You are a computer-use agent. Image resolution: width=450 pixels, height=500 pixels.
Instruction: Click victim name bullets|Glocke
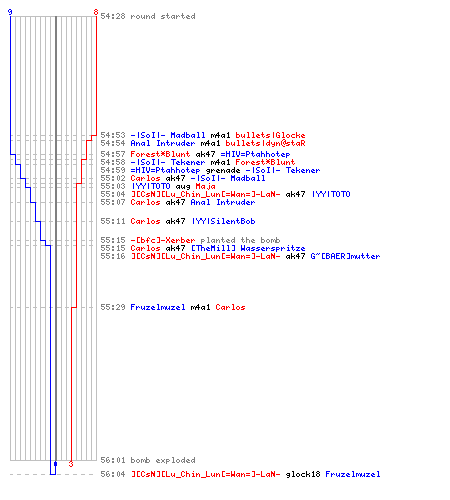pos(270,135)
